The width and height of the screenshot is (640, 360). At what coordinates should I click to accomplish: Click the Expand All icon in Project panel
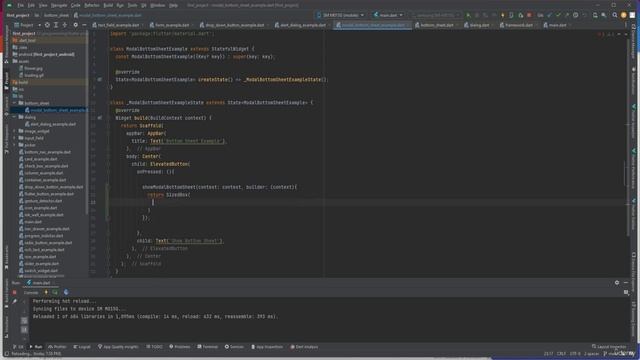point(56,25)
